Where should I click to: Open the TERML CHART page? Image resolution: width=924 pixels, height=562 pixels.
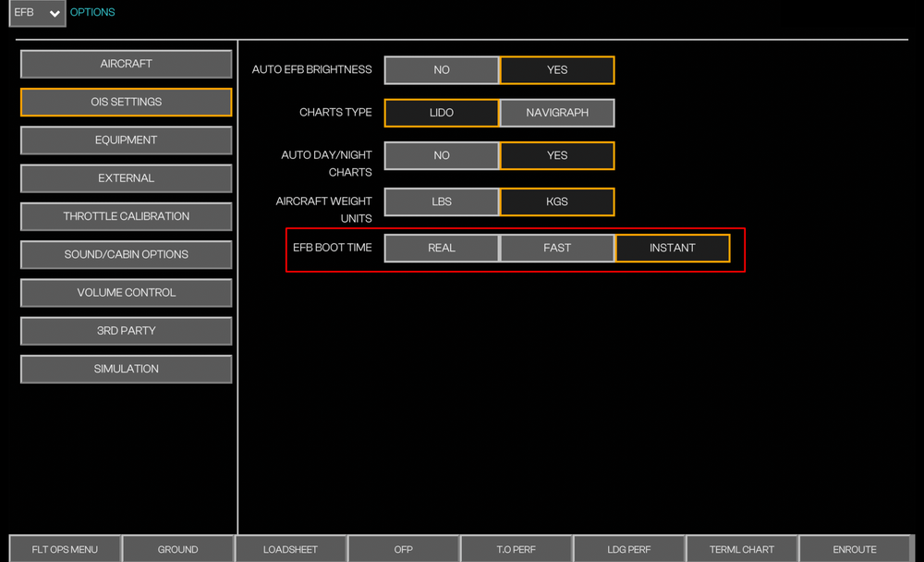pyautogui.click(x=741, y=549)
